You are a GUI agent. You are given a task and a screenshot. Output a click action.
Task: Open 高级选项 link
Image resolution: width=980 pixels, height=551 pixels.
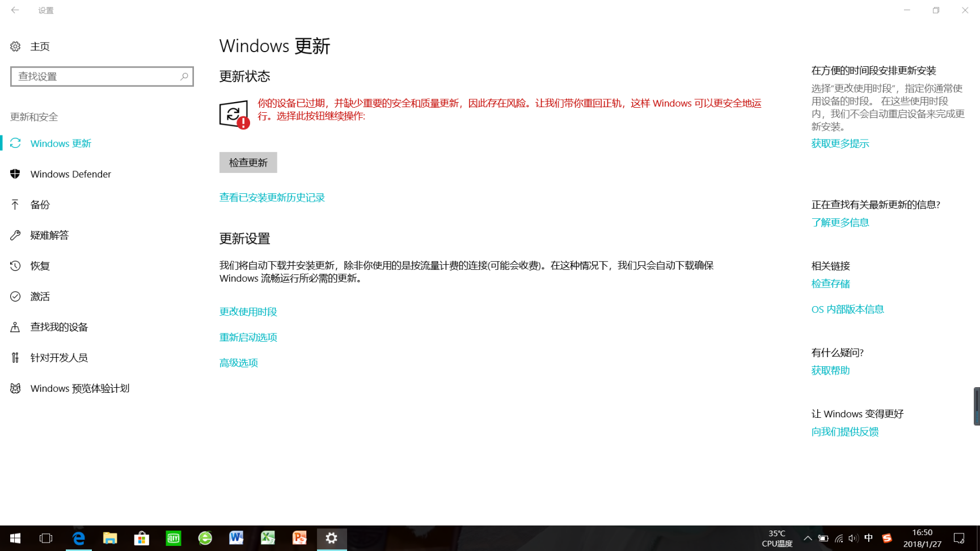point(239,363)
